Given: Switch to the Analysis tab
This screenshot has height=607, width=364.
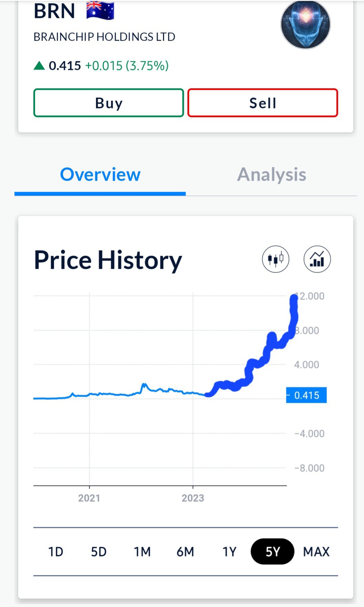Looking at the screenshot, I should pos(271,174).
